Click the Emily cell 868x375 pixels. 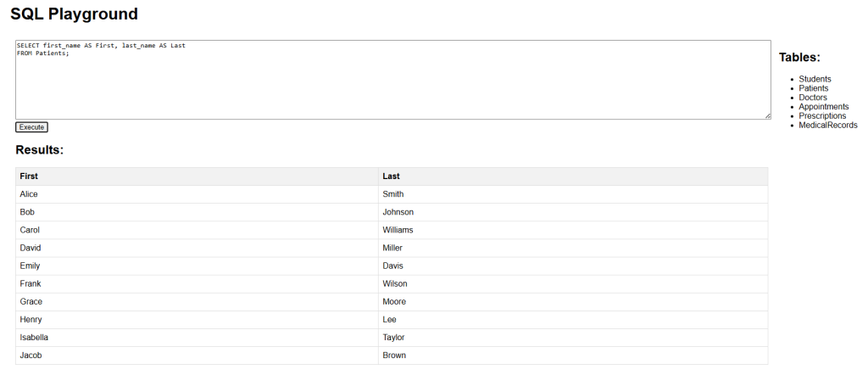click(x=197, y=266)
